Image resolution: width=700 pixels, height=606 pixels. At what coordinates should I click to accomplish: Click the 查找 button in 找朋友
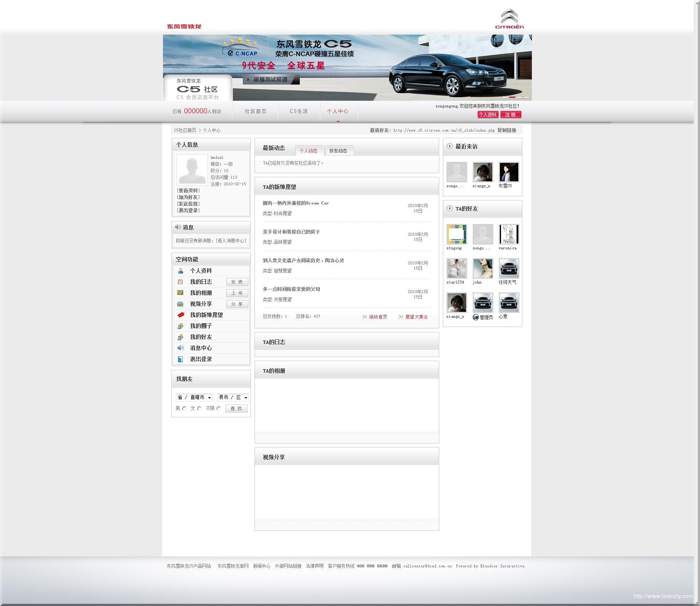click(x=236, y=409)
